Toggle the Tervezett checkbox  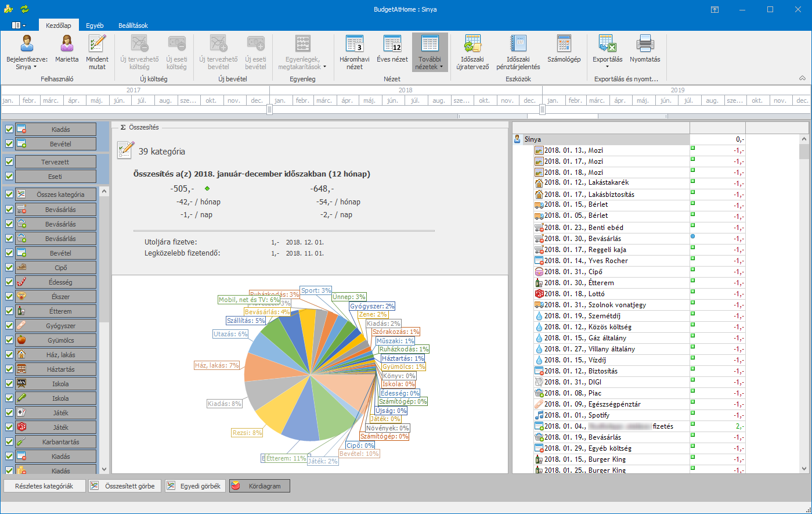(x=9, y=162)
